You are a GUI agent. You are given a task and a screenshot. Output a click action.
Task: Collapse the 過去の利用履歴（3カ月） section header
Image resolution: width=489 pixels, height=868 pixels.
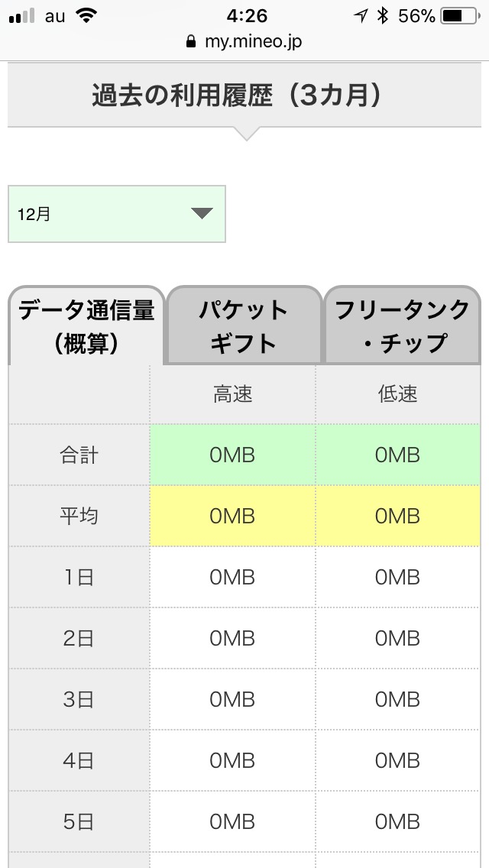(x=246, y=96)
